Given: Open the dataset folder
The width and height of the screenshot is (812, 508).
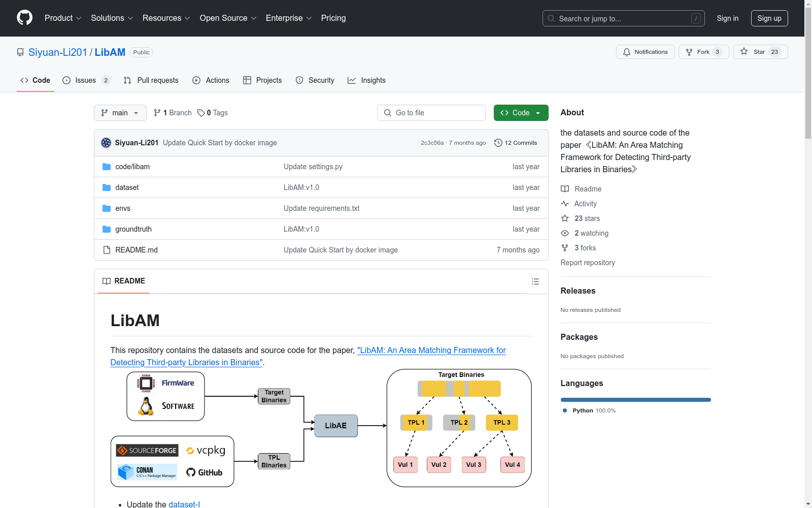Looking at the screenshot, I should click(x=127, y=187).
